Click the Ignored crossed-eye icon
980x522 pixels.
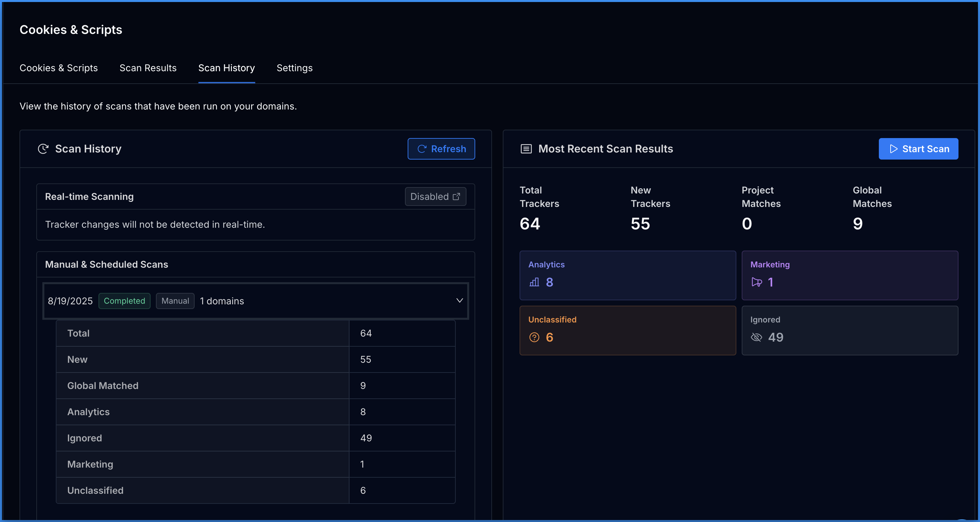(x=756, y=337)
